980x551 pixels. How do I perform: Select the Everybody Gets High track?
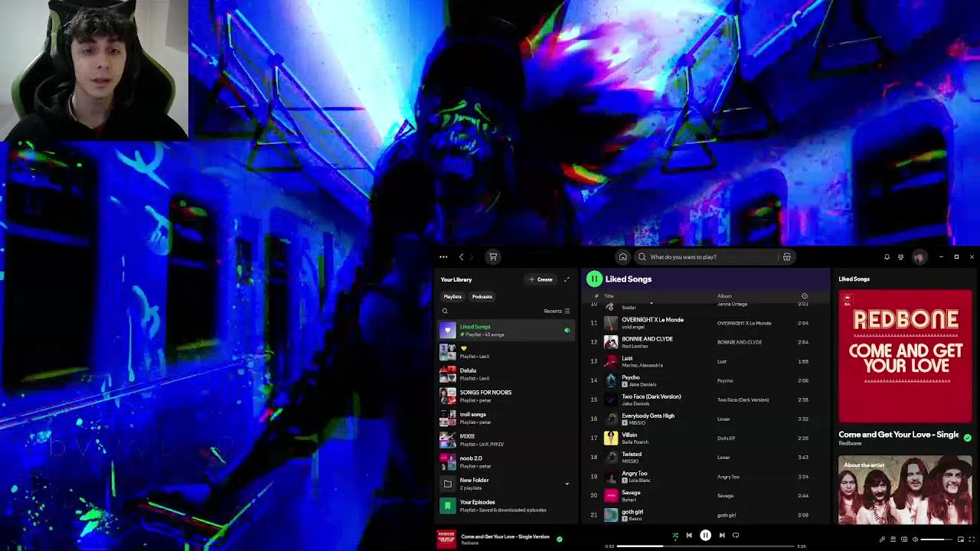pyautogui.click(x=705, y=419)
